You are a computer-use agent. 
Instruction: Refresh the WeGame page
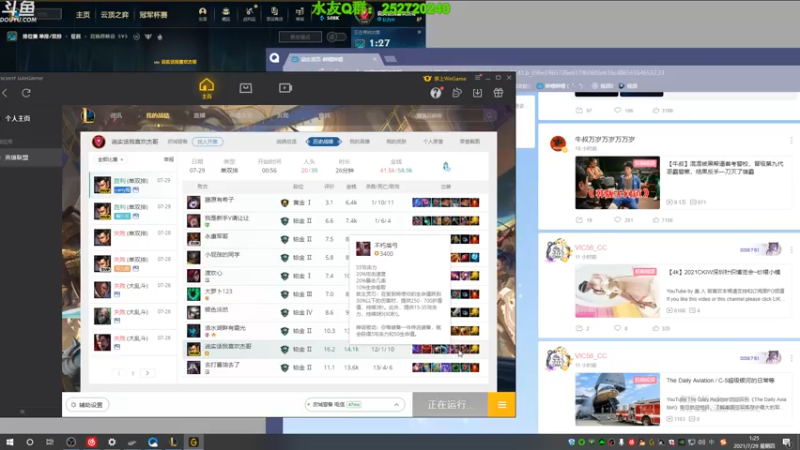(26, 93)
